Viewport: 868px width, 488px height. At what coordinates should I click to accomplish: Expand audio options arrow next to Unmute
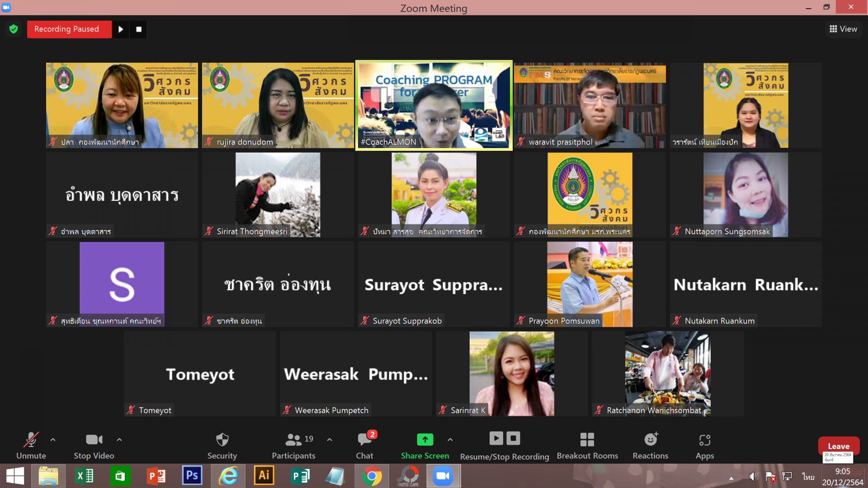tap(53, 439)
